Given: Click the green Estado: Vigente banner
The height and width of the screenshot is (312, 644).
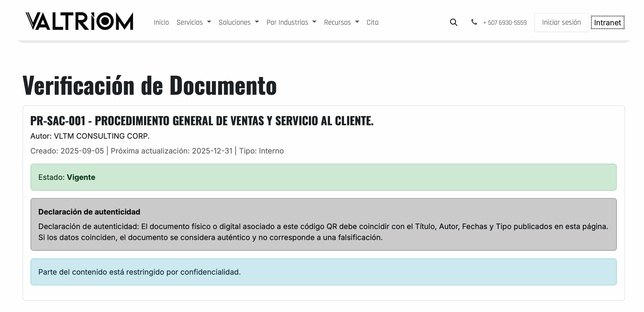Looking at the screenshot, I should coord(323,177).
